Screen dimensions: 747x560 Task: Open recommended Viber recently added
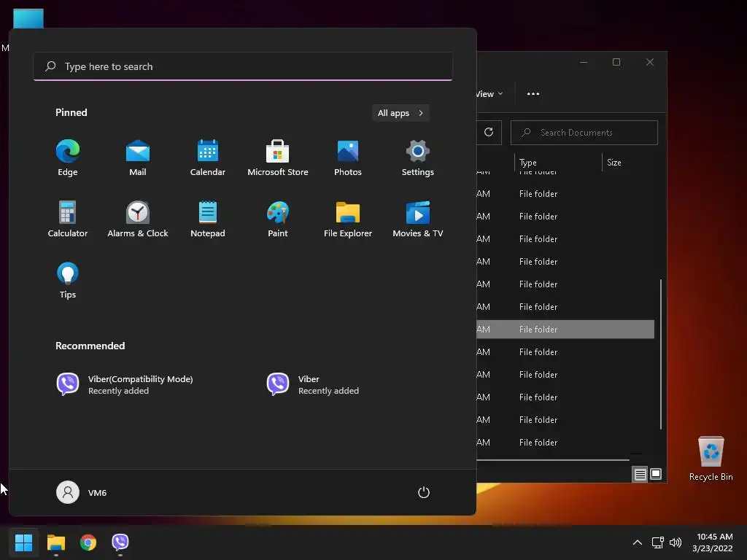tap(312, 384)
